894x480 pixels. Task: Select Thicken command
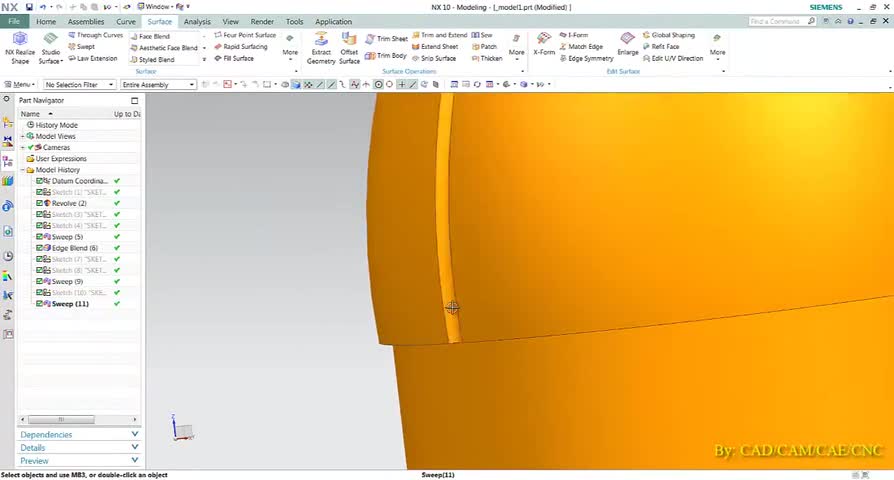tap(487, 58)
